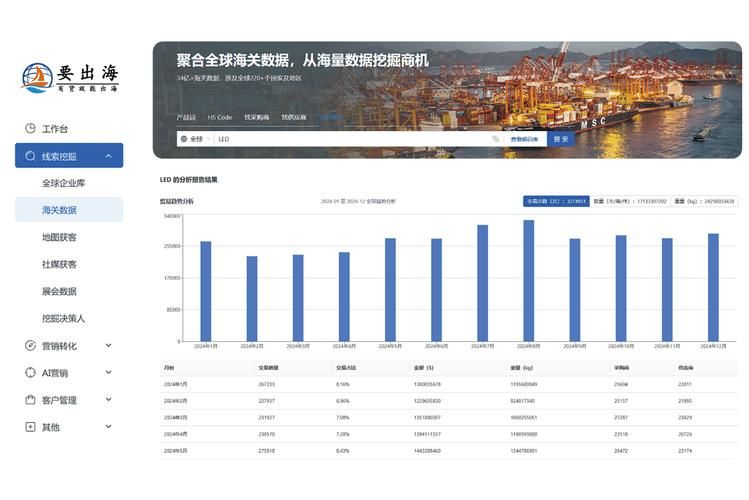Click the 客户管理 briefcase icon
The height and width of the screenshot is (500, 749).
point(30,400)
